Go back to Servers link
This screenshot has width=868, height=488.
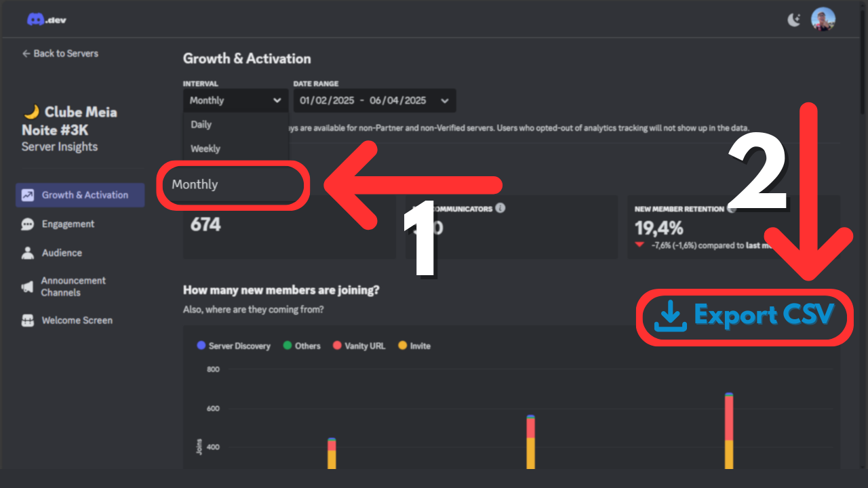point(60,54)
